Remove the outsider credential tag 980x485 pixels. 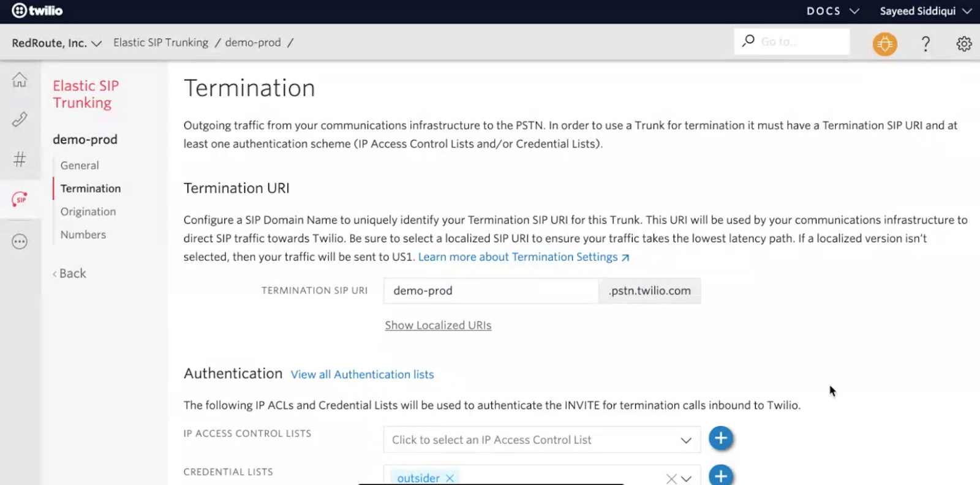coord(450,478)
